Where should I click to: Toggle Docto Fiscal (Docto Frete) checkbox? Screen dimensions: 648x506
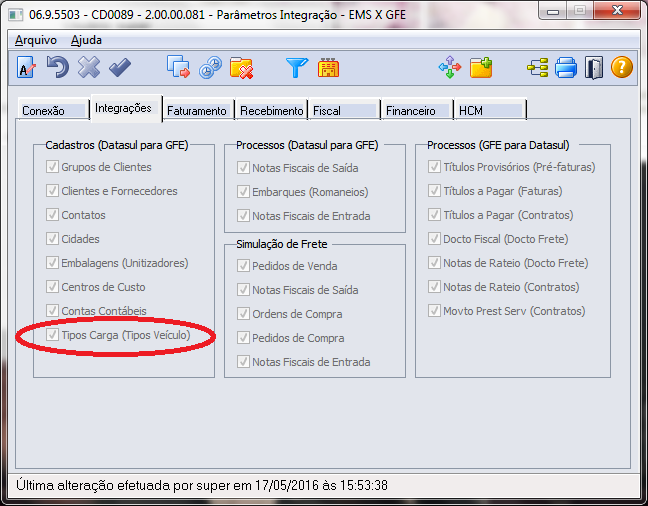click(x=434, y=239)
